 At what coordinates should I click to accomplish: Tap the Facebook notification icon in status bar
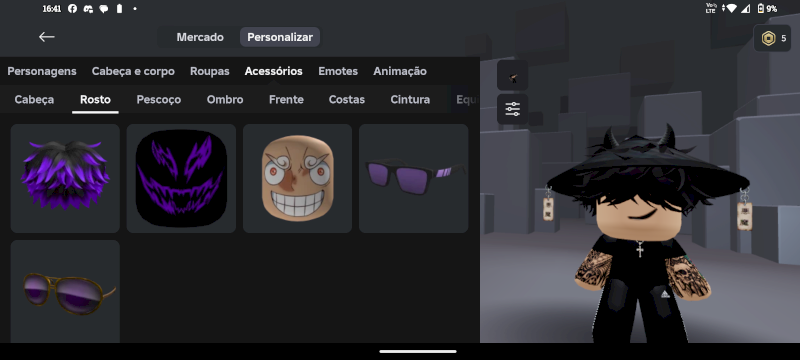[72, 9]
